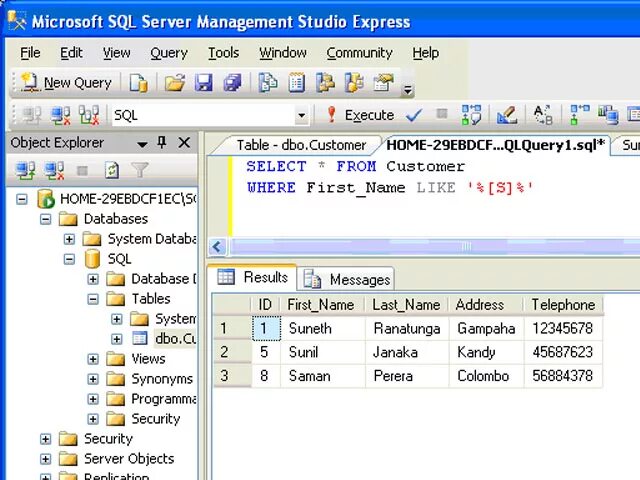Click the Change Connection icon
The height and width of the screenshot is (480, 640).
(89, 116)
